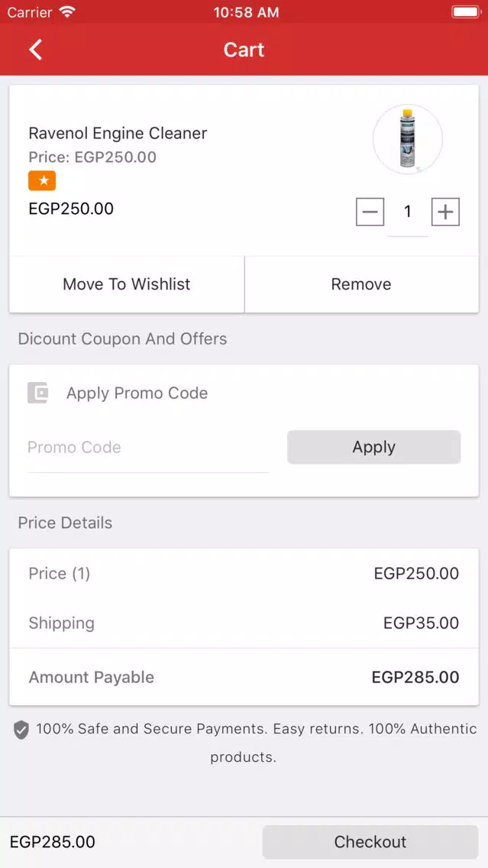Viewport: 488px width, 868px height.
Task: Tap the Wi-Fi status icon
Action: pyautogui.click(x=67, y=11)
